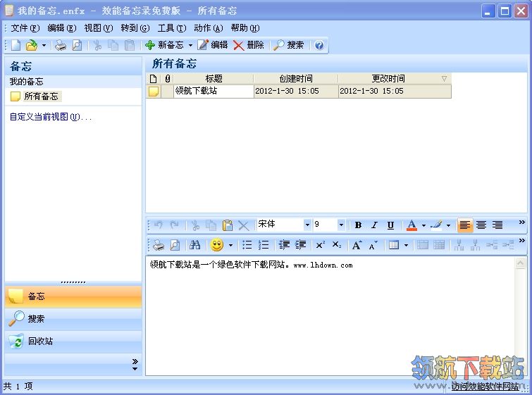Open the emoticon dropdown arrow
Screen dimensions: 532x395
click(x=230, y=245)
